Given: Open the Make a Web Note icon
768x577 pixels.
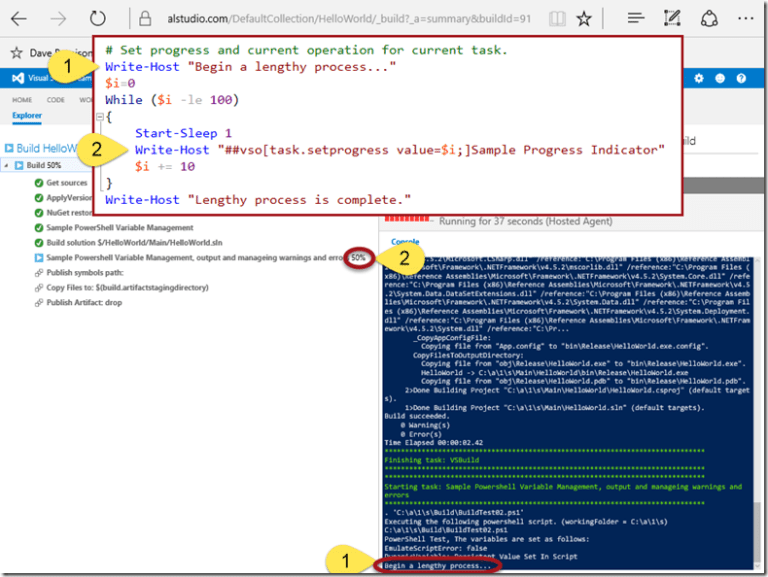Looking at the screenshot, I should click(672, 18).
